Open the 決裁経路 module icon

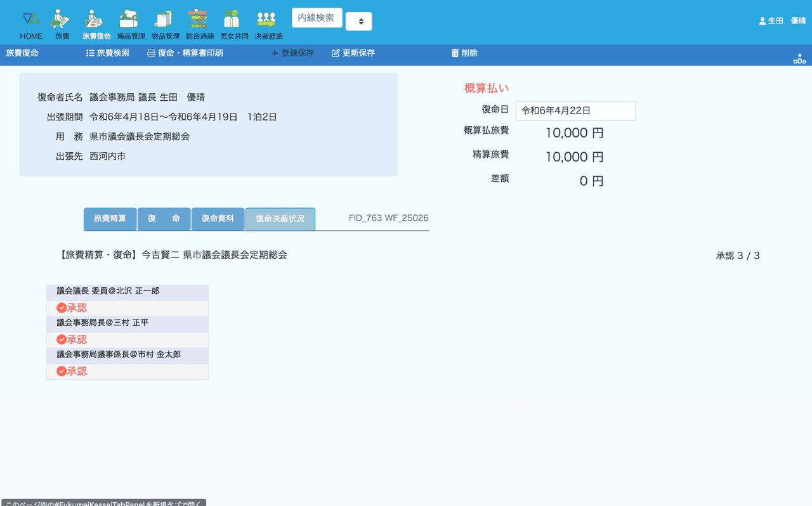click(268, 25)
